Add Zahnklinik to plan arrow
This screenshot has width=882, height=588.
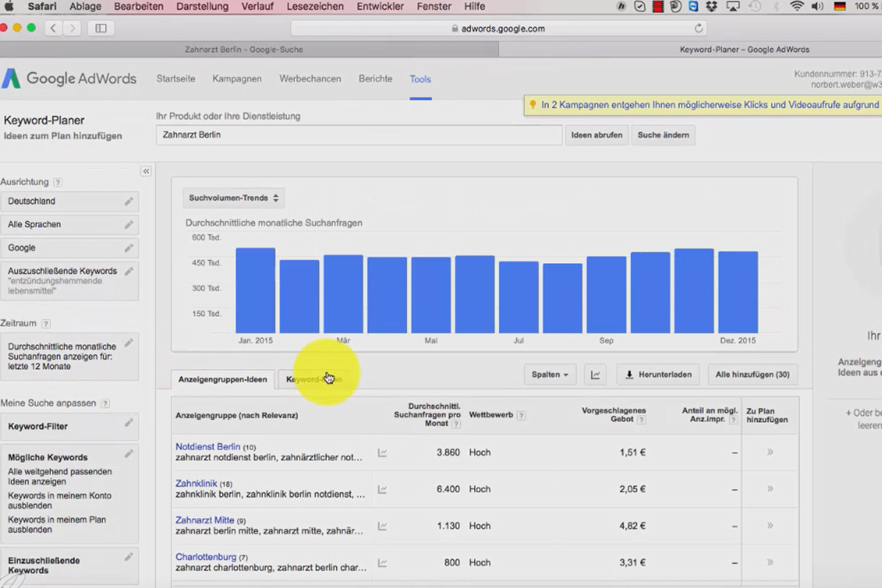[770, 489]
